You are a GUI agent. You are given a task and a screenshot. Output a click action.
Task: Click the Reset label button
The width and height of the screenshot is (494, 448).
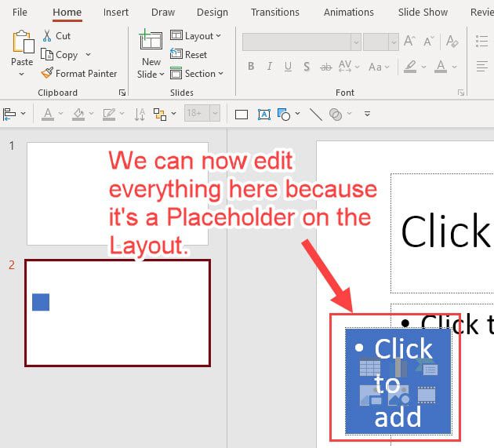196,55
